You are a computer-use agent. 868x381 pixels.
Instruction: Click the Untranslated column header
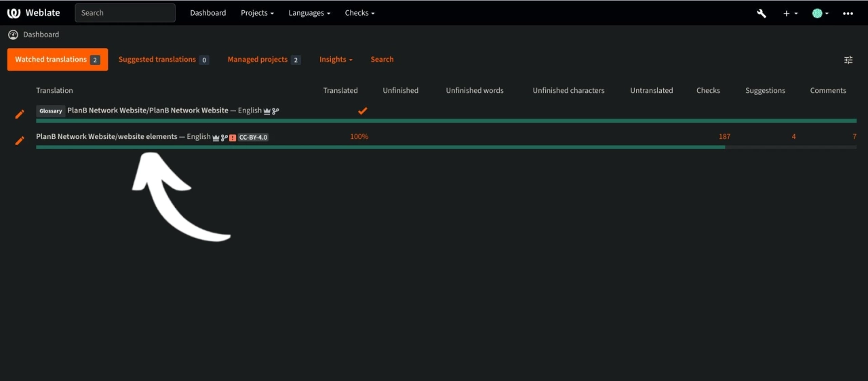(x=652, y=90)
